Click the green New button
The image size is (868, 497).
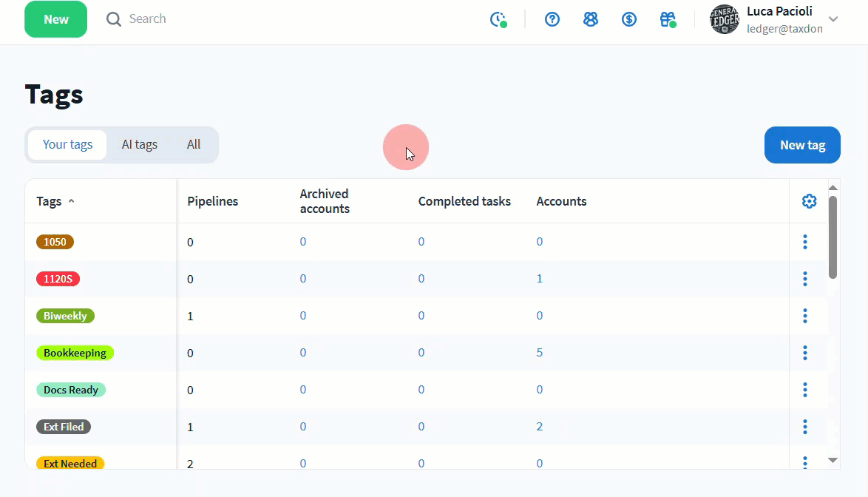[56, 19]
